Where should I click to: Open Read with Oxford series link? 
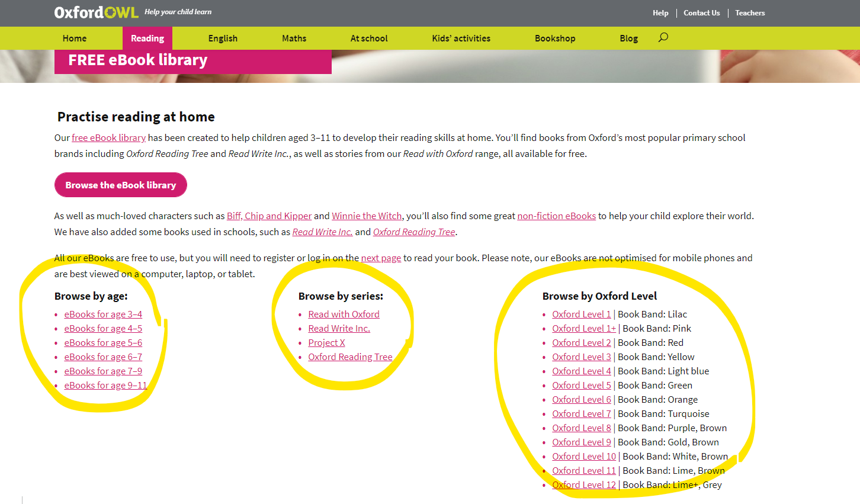[344, 314]
